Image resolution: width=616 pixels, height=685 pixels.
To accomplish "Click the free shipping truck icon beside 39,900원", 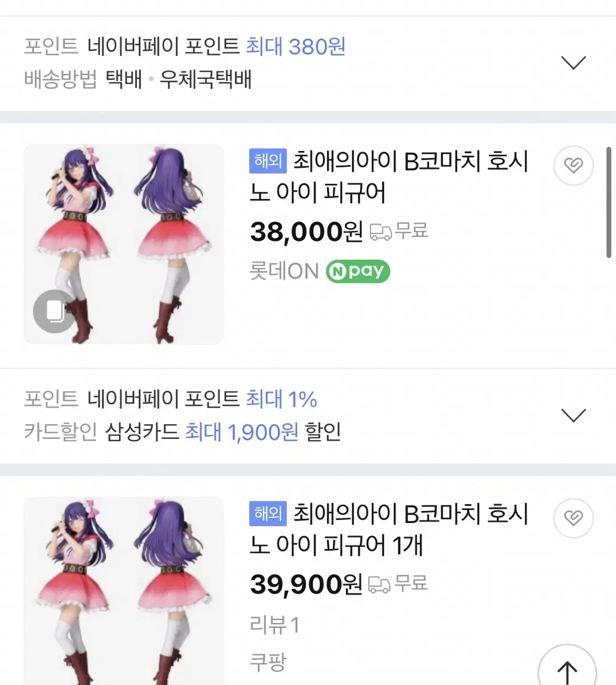I will coord(380,584).
